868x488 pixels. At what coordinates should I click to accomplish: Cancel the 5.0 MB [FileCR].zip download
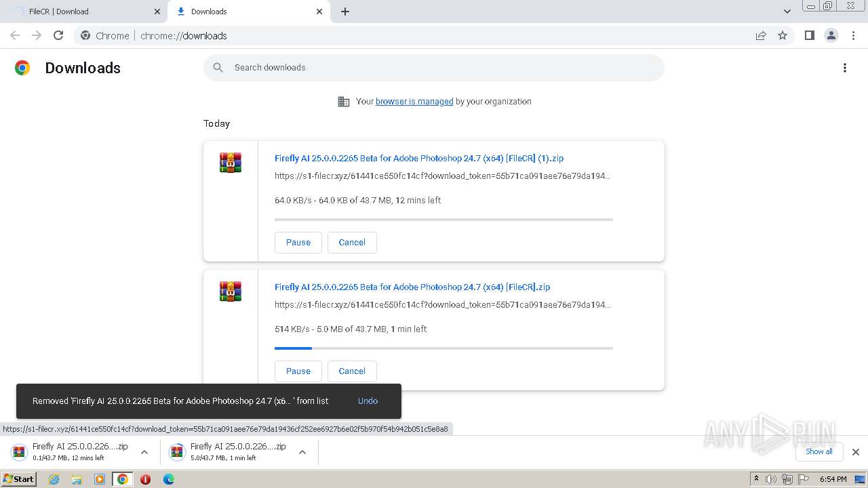352,371
